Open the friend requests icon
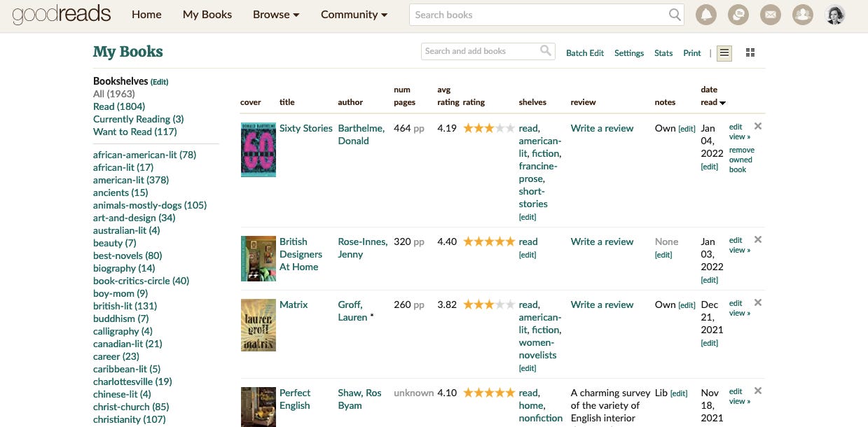Viewport: 868px width, 427px height. pyautogui.click(x=803, y=15)
